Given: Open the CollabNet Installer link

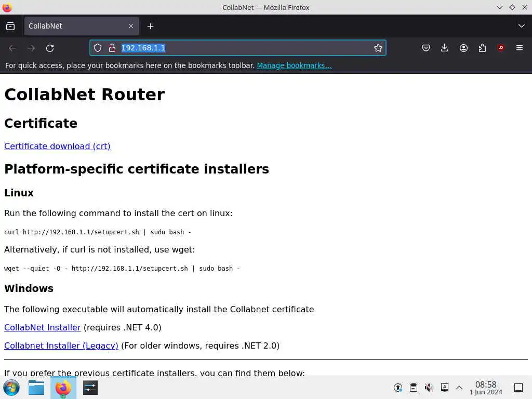Looking at the screenshot, I should [43, 327].
